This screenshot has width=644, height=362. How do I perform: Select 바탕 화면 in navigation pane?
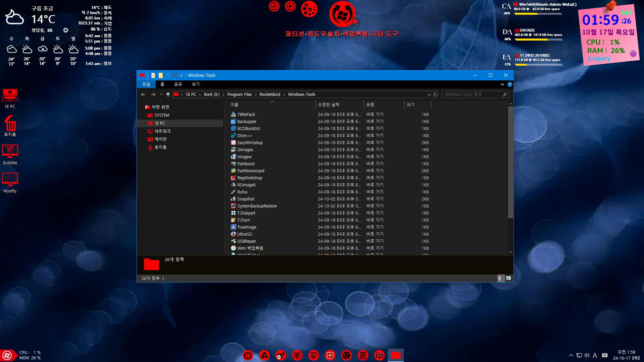[x=161, y=107]
